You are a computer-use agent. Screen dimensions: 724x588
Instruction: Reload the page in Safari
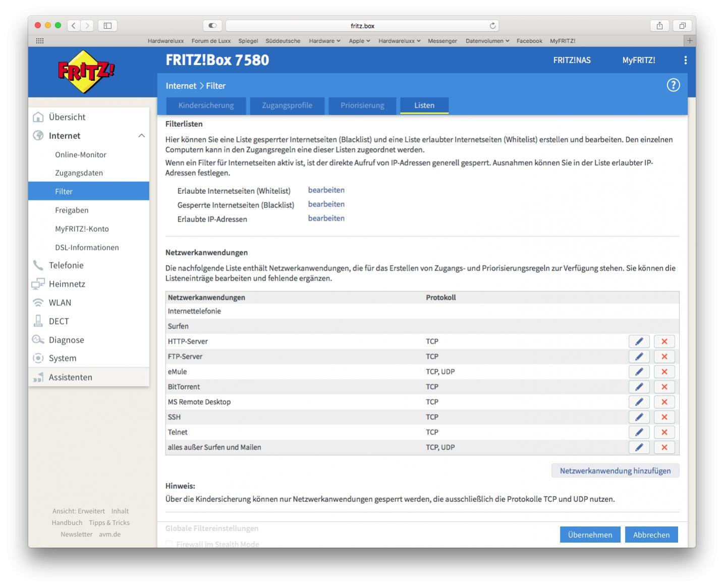tap(492, 26)
